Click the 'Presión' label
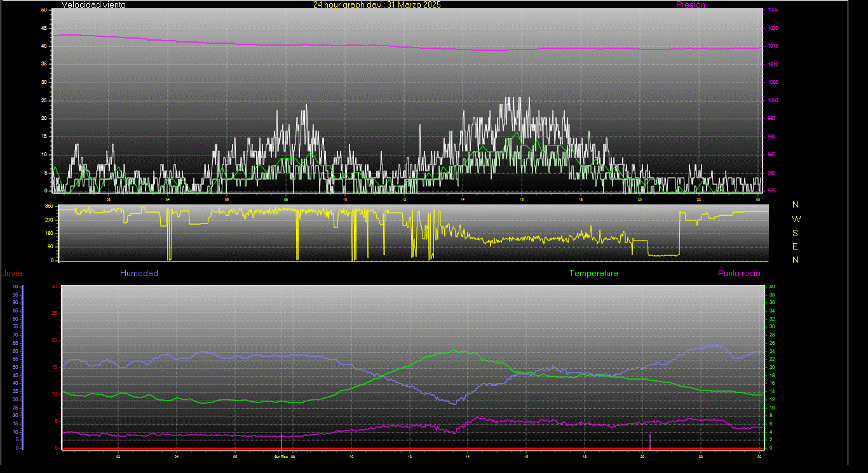 point(691,4)
